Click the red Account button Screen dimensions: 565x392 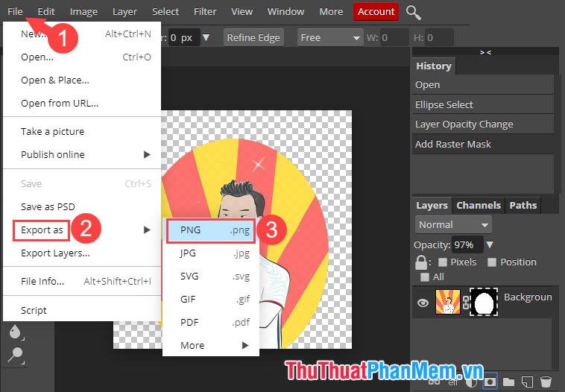tap(376, 12)
